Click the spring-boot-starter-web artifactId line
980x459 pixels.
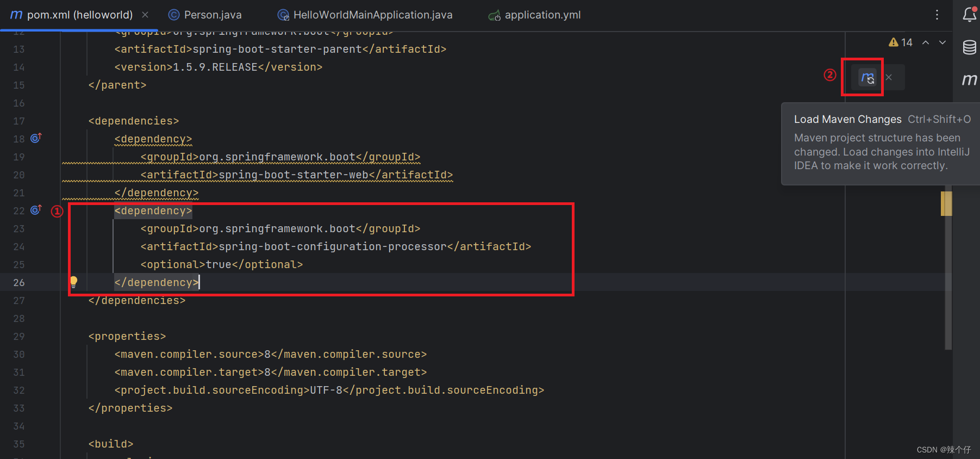coord(297,175)
